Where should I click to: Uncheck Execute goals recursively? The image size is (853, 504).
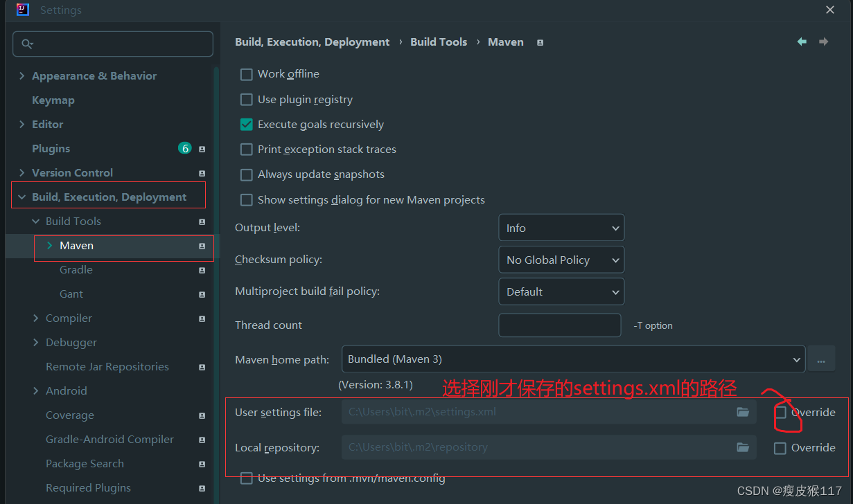(246, 125)
